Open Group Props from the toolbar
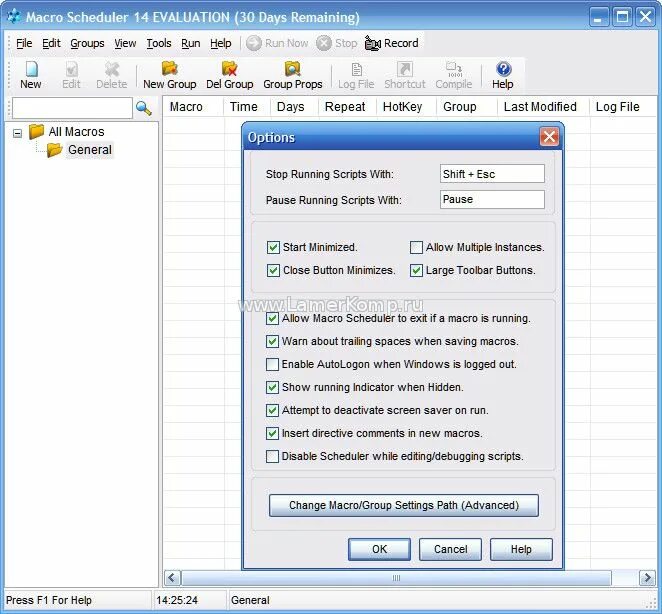Image resolution: width=662 pixels, height=614 pixels. [x=293, y=76]
